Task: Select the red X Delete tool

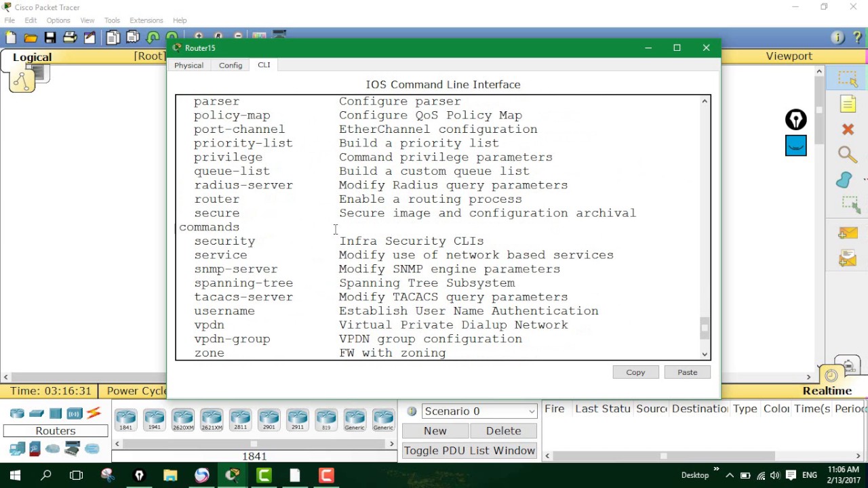Action: (x=848, y=129)
